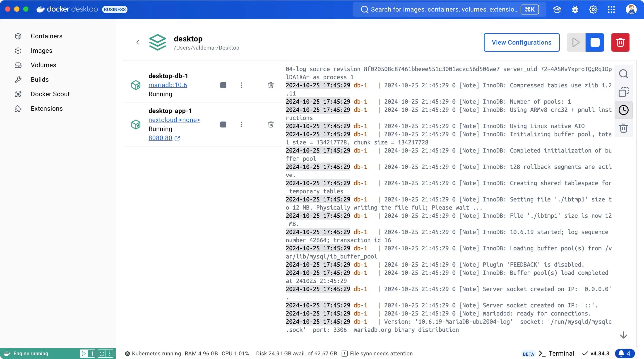Stop the desktop-app-1 container
This screenshot has height=359, width=644.
(x=223, y=124)
